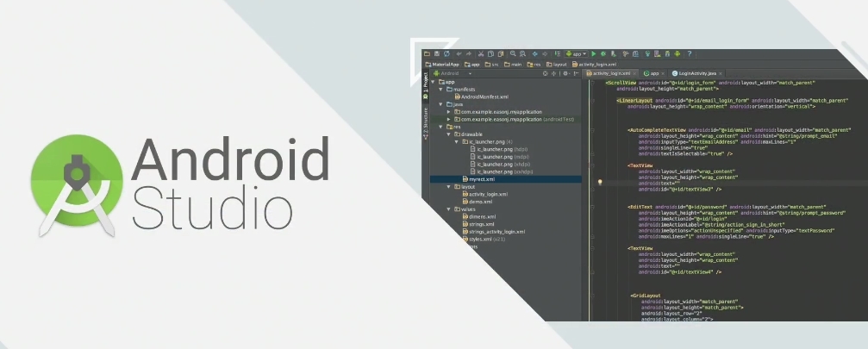Select AndroidManifest.xml in project tree

(481, 97)
